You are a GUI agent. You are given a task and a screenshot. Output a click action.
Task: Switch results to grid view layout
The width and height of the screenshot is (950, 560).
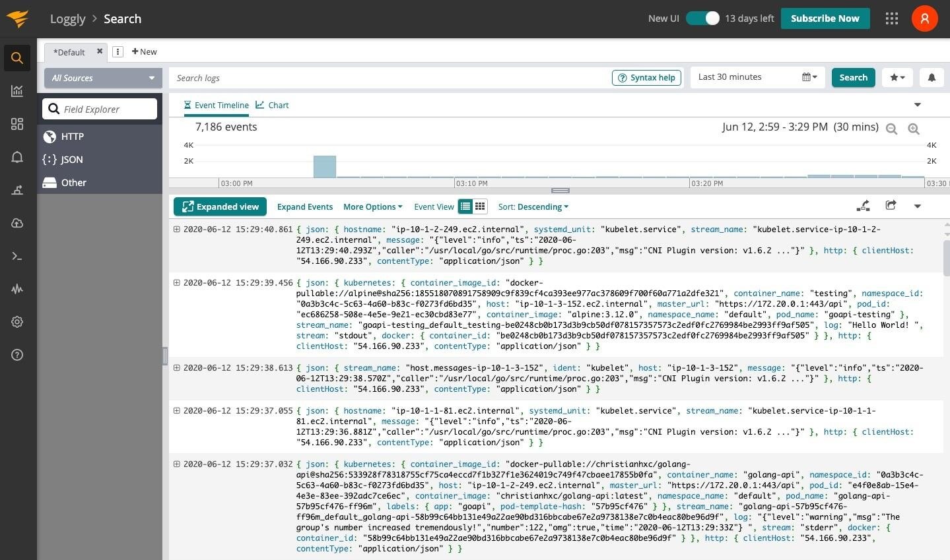(x=480, y=206)
